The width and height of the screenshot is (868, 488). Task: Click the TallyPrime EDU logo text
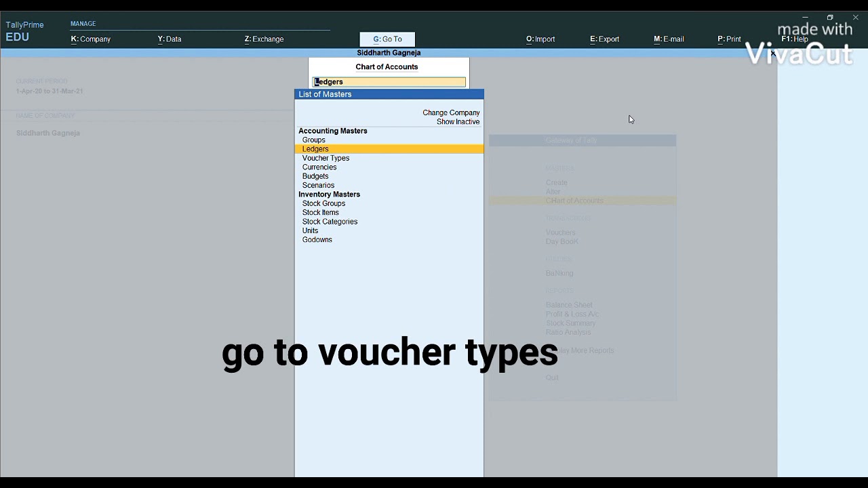click(24, 31)
